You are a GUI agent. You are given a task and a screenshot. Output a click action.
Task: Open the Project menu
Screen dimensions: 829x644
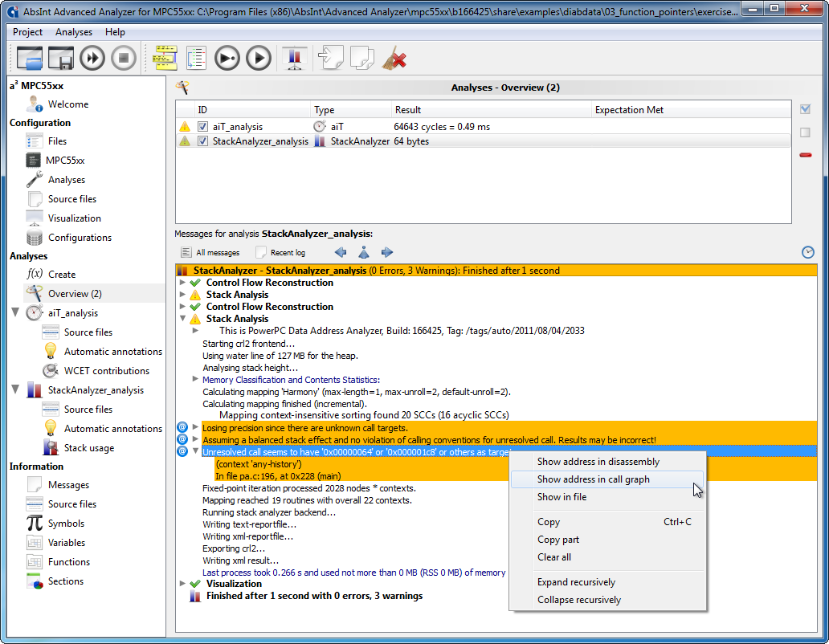pyautogui.click(x=27, y=32)
